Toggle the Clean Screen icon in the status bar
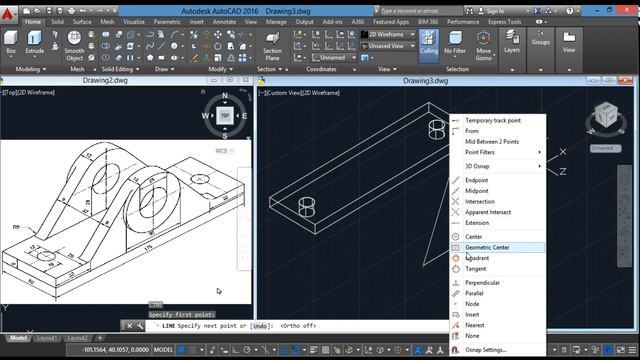The image size is (640, 360). click(620, 350)
